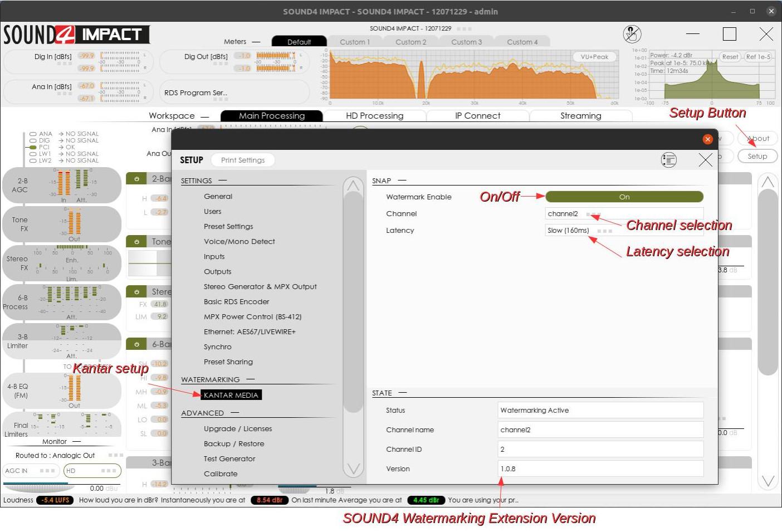Click the About button

coord(757,138)
